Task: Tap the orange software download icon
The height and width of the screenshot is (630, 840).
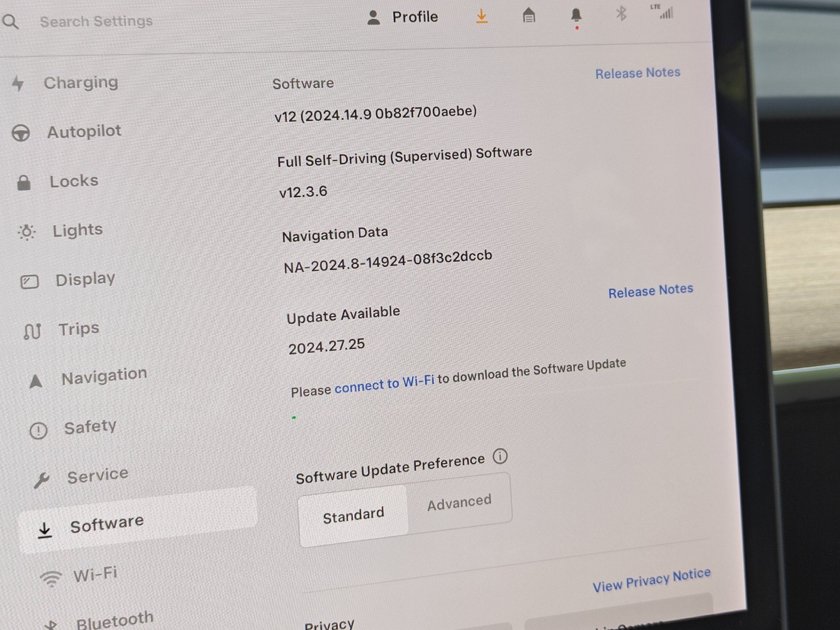Action: pyautogui.click(x=481, y=16)
